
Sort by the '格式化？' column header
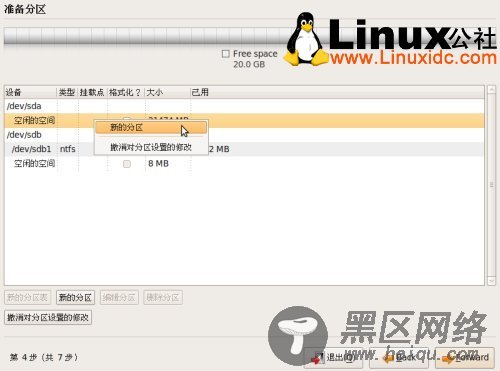click(x=126, y=92)
